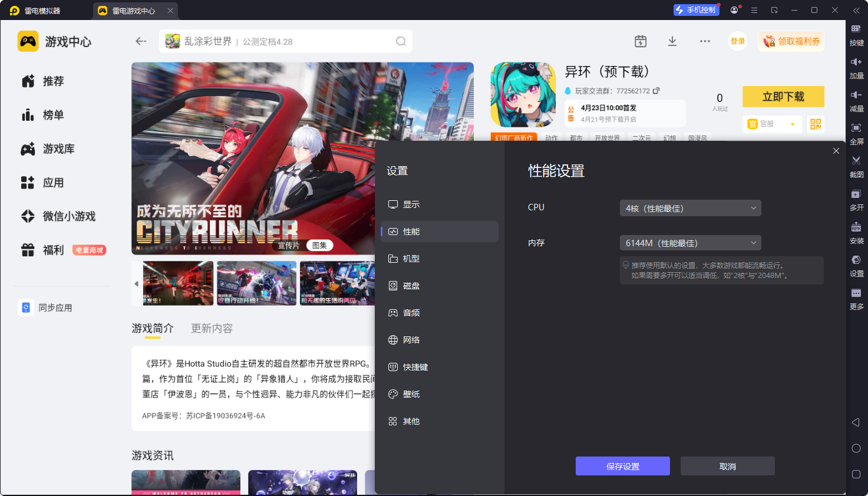Open the hamburger menu in title bar

pos(754,10)
